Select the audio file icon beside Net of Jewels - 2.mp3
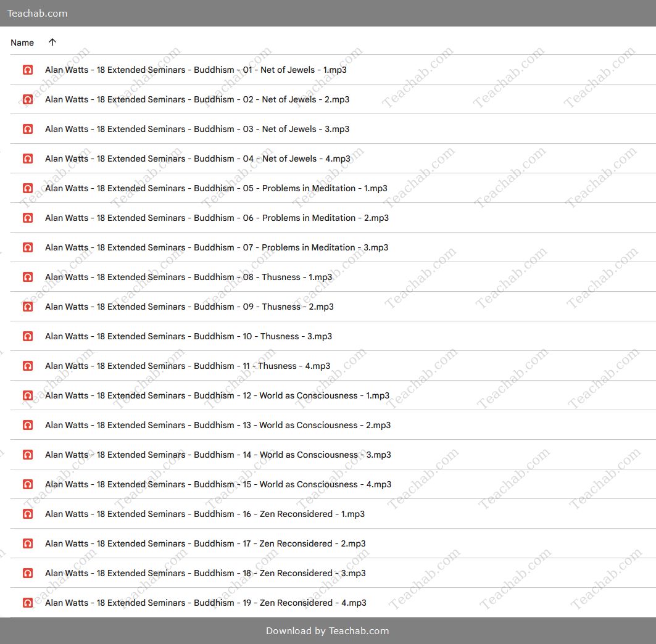 [28, 99]
